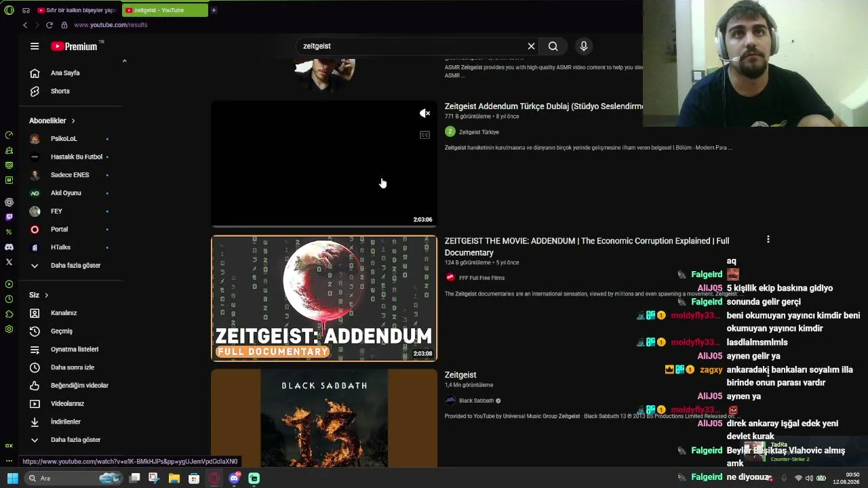
Task: Select the zeitgeist - YouTube tab
Action: 165,10
